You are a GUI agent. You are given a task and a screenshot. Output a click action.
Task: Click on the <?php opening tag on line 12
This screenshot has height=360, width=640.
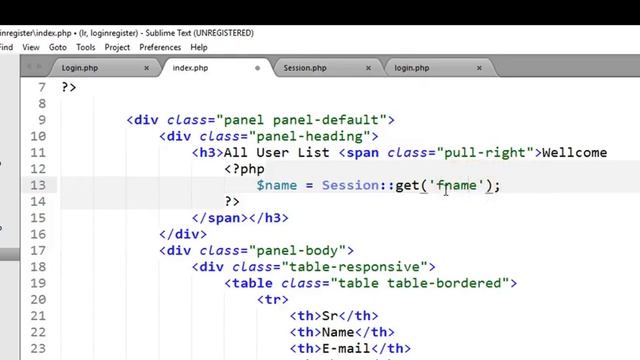coord(244,169)
